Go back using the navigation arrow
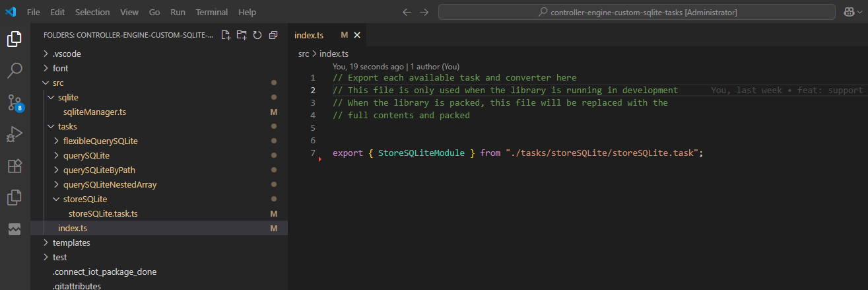The height and width of the screenshot is (290, 868). coord(407,12)
